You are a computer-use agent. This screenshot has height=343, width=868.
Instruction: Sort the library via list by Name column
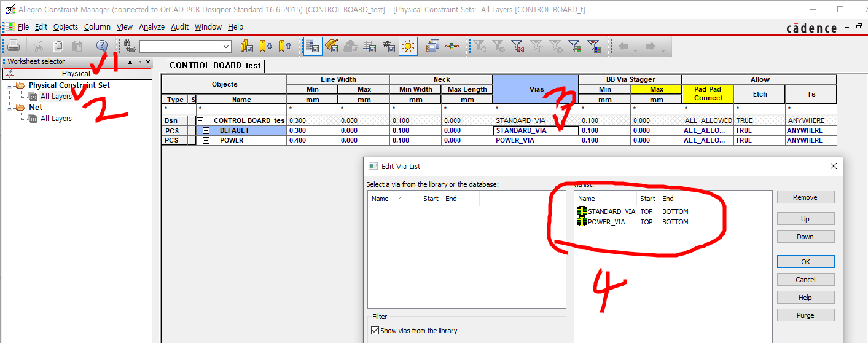pyautogui.click(x=393, y=199)
